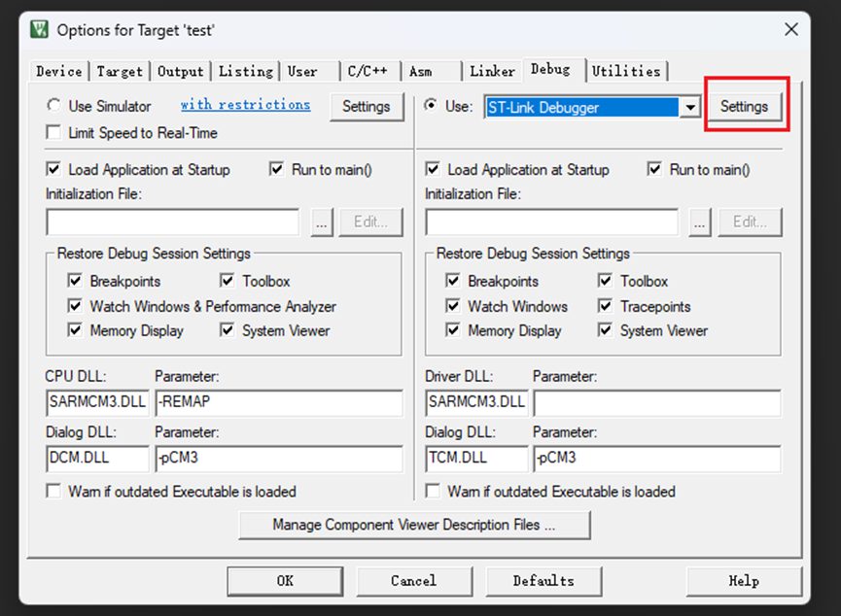
Task: Go to the Output tab
Action: (x=180, y=71)
